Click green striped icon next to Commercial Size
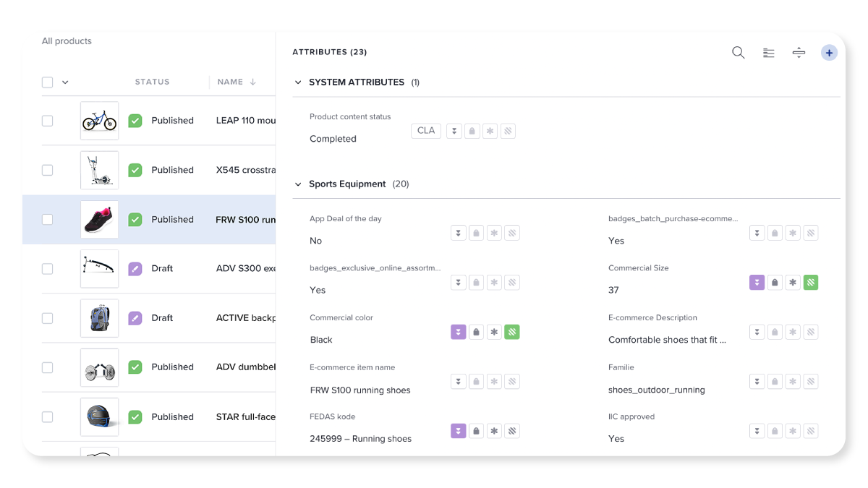The image size is (868, 488). tap(811, 283)
